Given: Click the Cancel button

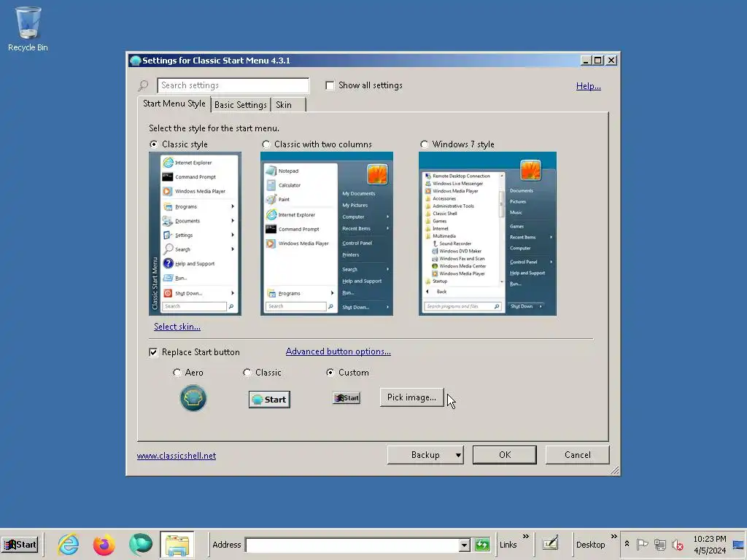Looking at the screenshot, I should pos(578,455).
